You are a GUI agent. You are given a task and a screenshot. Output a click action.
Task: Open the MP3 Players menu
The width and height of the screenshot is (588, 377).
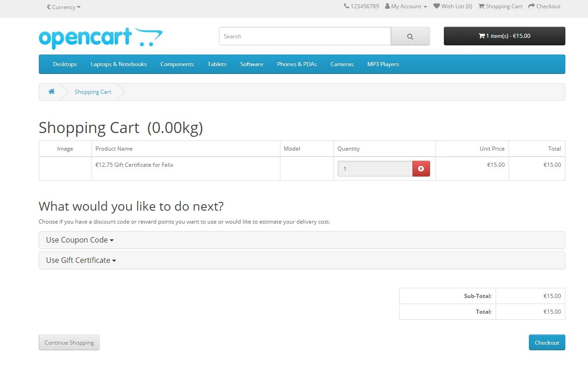(x=383, y=64)
